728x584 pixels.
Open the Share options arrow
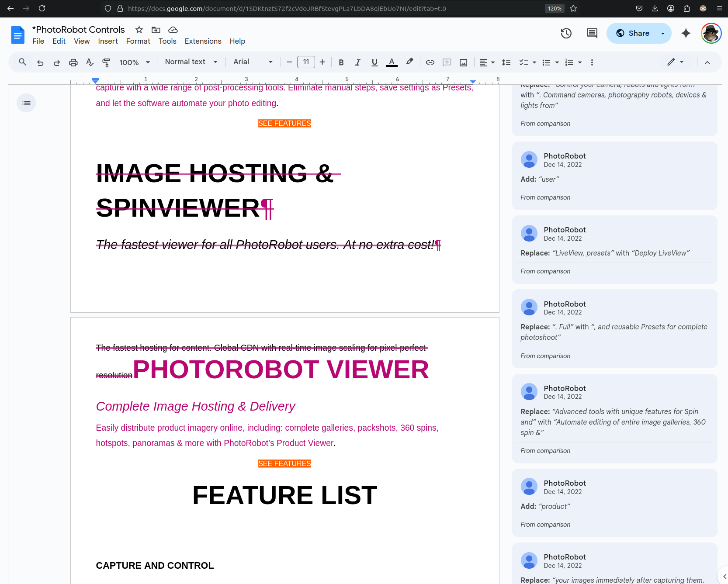[663, 33]
